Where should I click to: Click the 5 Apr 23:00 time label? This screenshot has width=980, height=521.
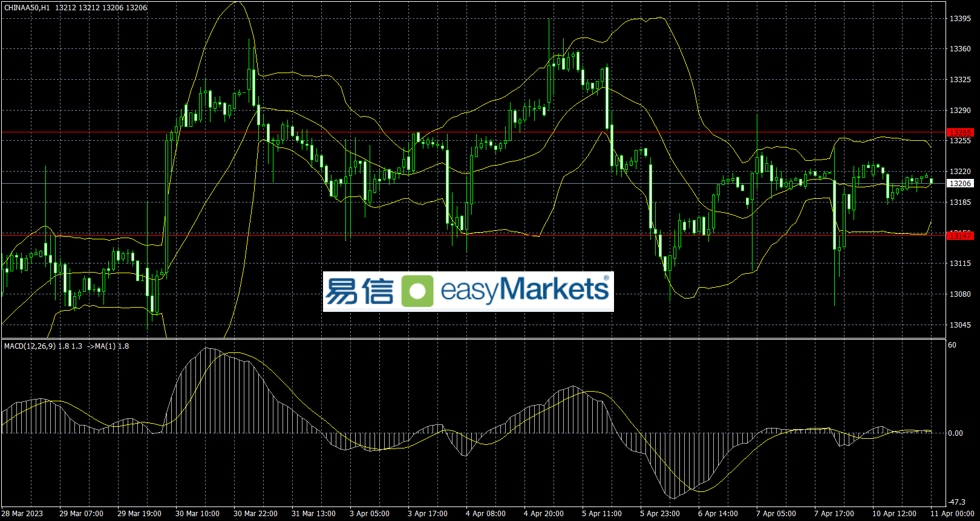click(x=660, y=514)
